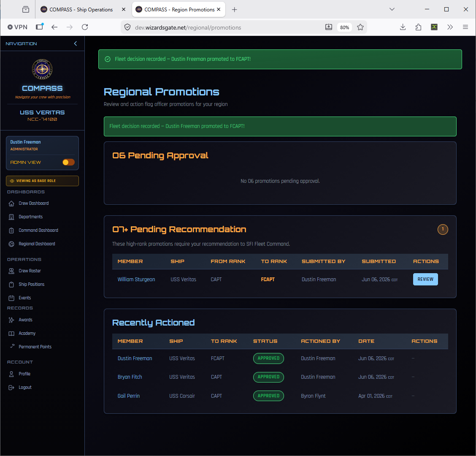
Task: Open Regional Dashboard link
Action: [37, 244]
